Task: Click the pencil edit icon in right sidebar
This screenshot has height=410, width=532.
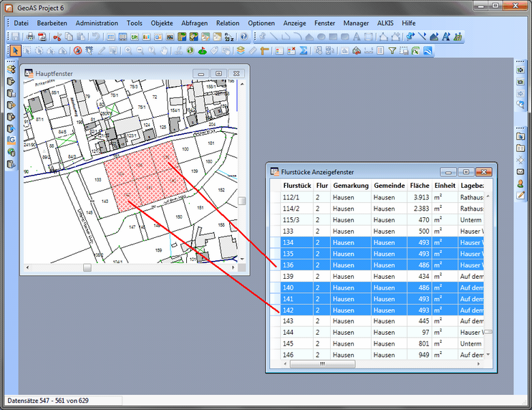Action: (521, 195)
